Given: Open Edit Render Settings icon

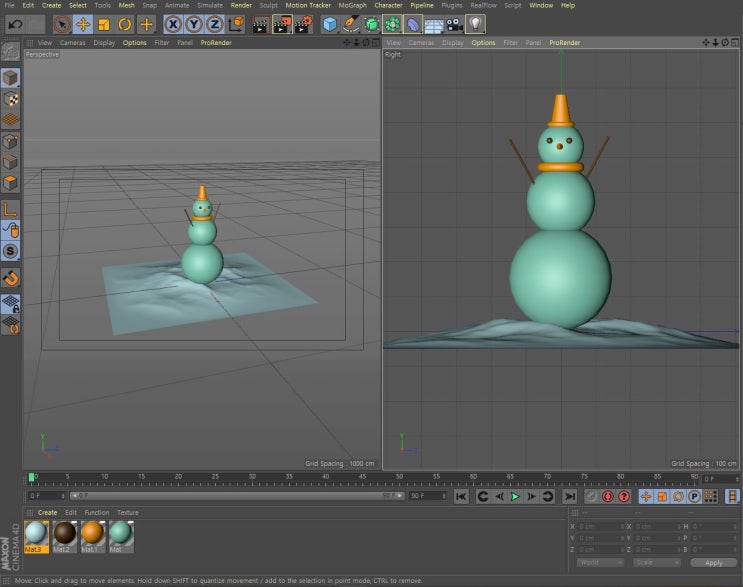Looking at the screenshot, I should tap(304, 24).
